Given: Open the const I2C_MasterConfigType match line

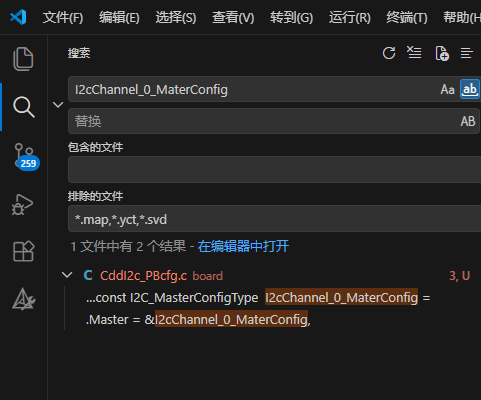Looking at the screenshot, I should (258, 298).
